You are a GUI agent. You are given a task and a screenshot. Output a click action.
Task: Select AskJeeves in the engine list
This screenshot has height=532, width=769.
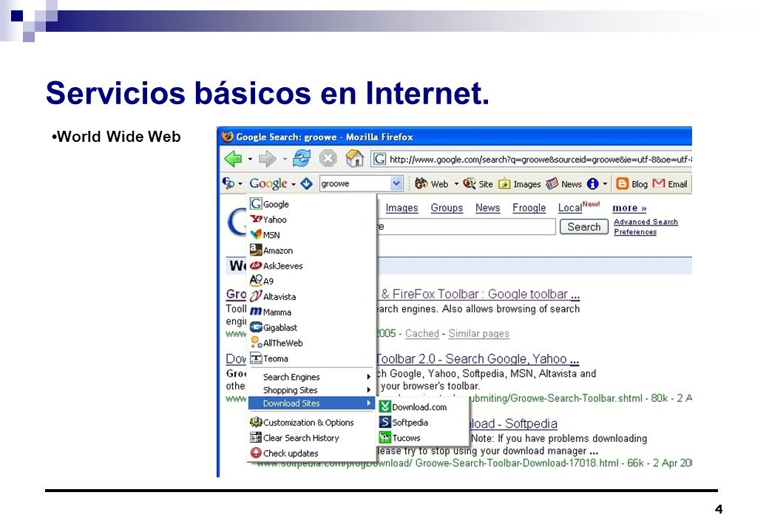coord(312,266)
